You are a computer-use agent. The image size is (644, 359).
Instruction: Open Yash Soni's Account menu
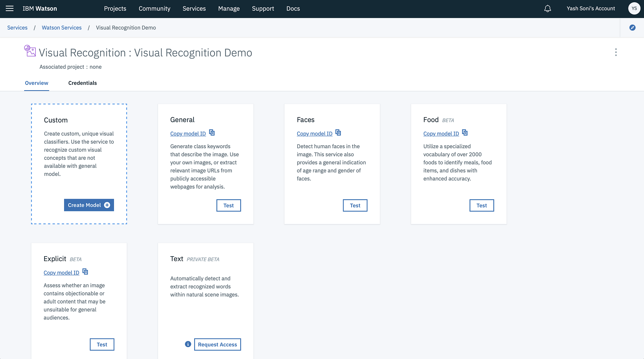(x=591, y=9)
